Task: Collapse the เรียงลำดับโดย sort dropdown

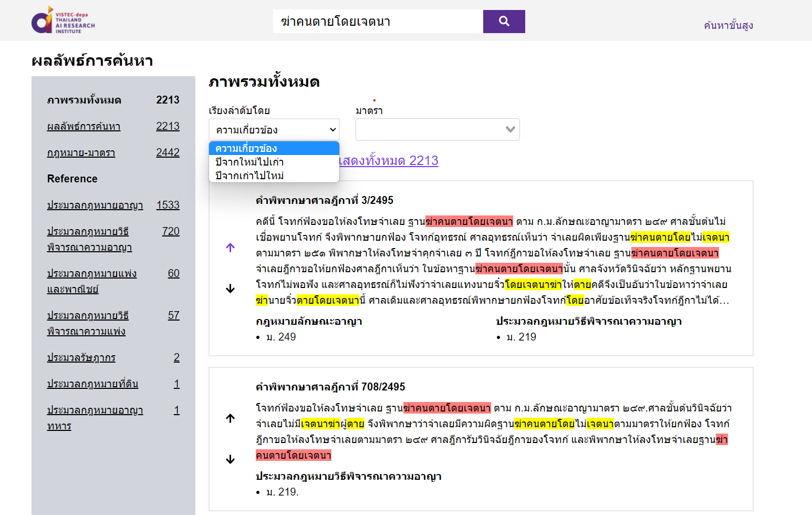Action: [274, 130]
